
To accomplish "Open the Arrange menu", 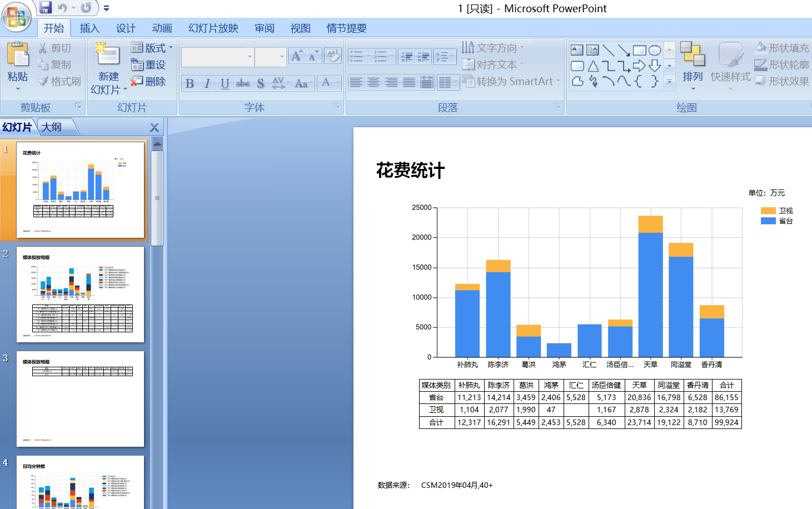I will 693,67.
